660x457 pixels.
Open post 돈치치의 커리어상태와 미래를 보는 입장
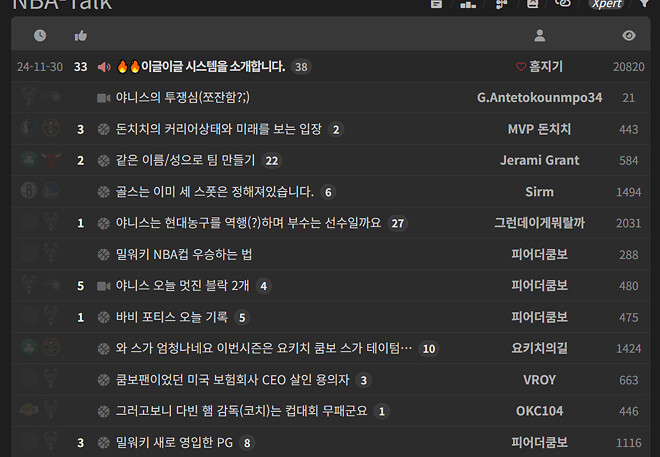pos(218,129)
